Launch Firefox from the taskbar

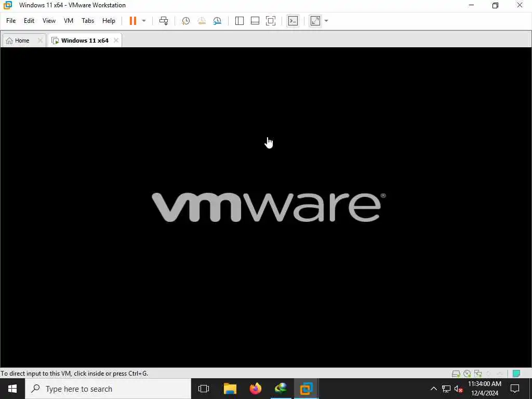256,389
